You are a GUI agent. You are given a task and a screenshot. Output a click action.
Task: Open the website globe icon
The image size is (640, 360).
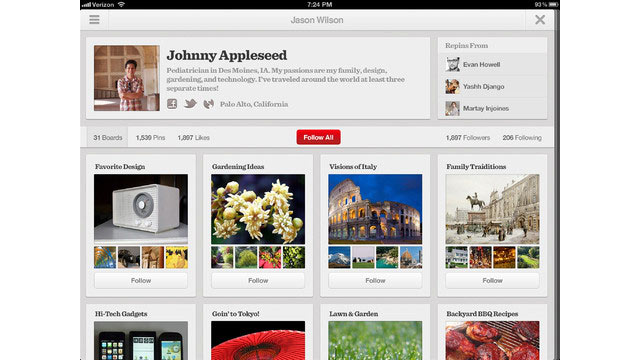coord(209,104)
